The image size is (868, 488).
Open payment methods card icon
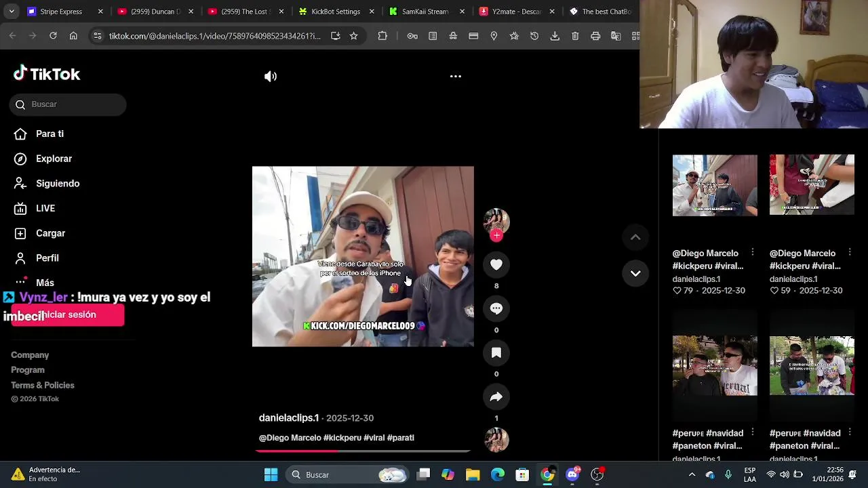473,36
